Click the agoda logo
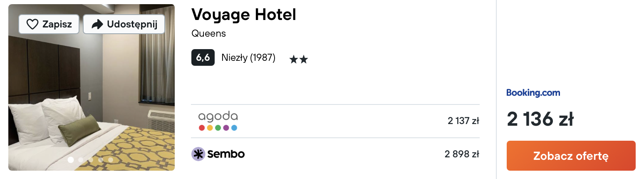This screenshot has width=644, height=179. pos(218,121)
